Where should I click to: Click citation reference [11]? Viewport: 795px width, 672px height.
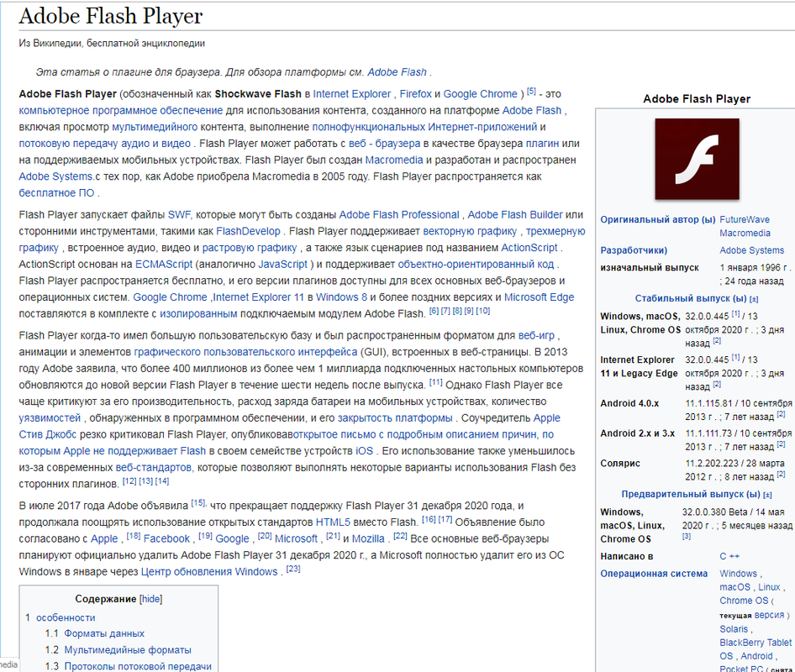coord(435,383)
